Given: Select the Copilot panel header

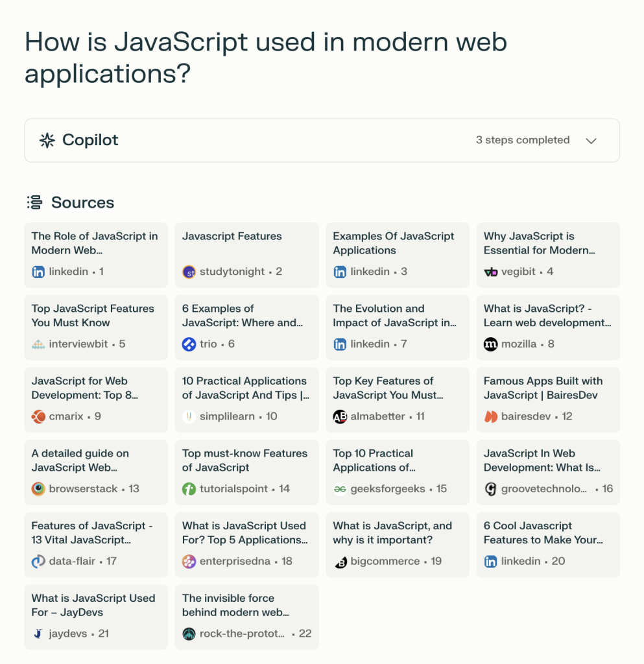Looking at the screenshot, I should coord(322,140).
